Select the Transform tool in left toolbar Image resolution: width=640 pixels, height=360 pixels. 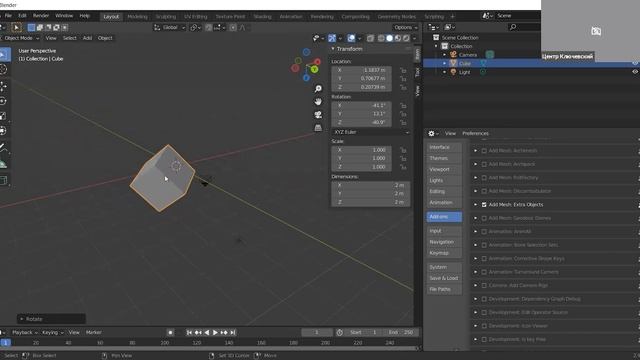tap(3, 131)
